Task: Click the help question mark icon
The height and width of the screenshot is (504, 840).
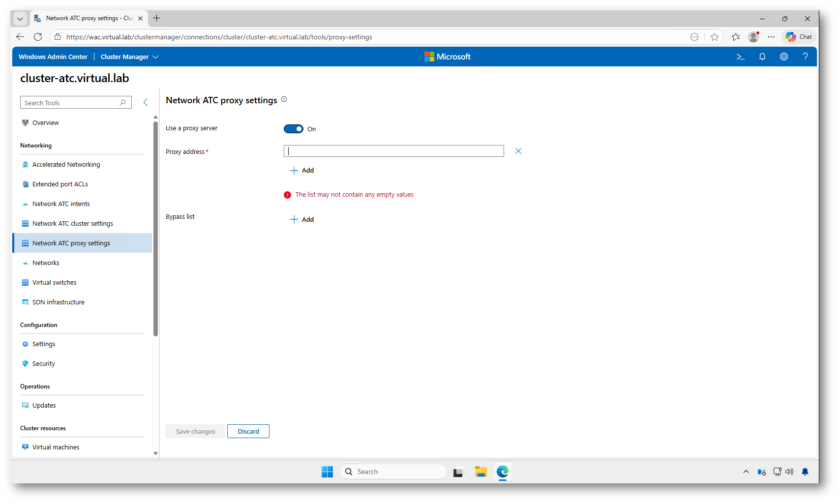Action: pyautogui.click(x=805, y=57)
